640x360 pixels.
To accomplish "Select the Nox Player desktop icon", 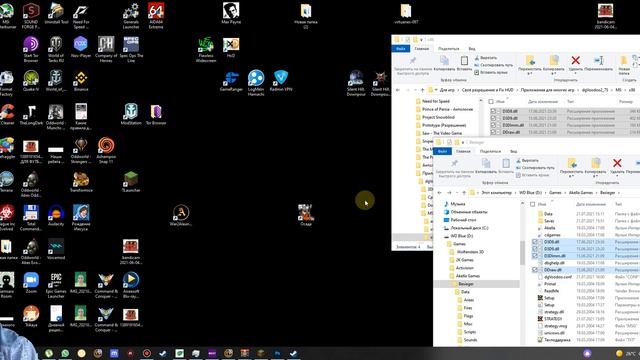I will click(x=81, y=47).
